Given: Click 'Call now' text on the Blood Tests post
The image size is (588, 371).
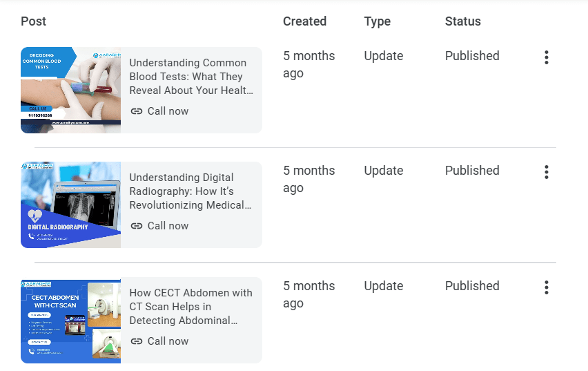Looking at the screenshot, I should click(x=168, y=111).
